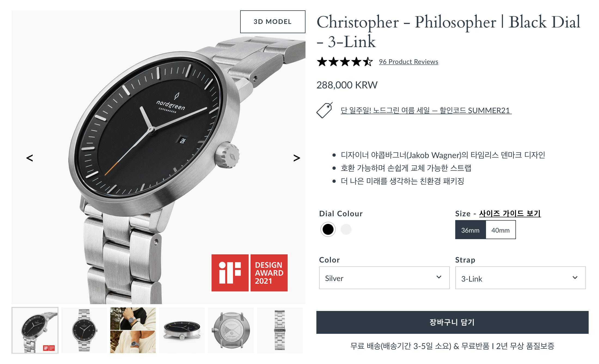Open the size guide link

click(510, 214)
